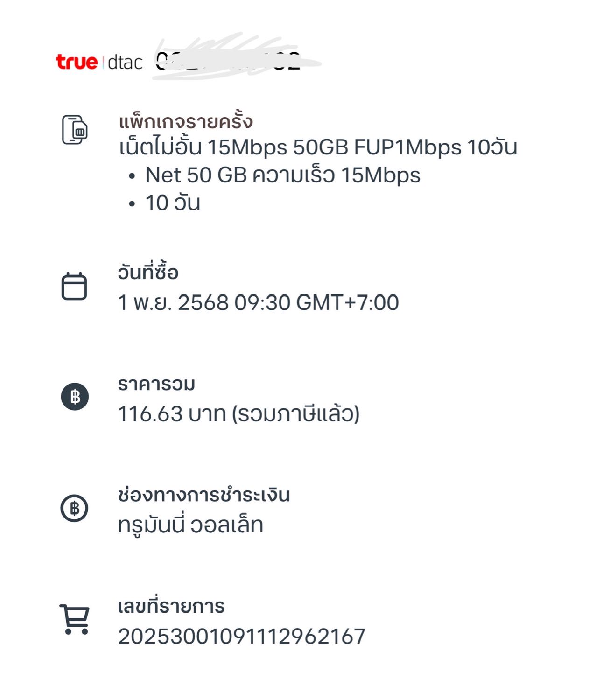Select the ช่องทางการชำระเงิน label
The width and height of the screenshot is (603, 700).
tap(204, 495)
